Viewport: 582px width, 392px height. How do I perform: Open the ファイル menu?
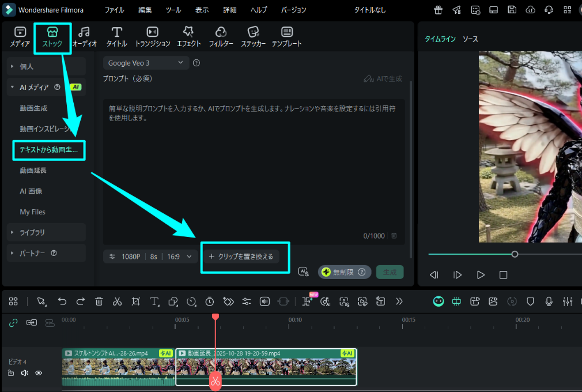(x=114, y=10)
